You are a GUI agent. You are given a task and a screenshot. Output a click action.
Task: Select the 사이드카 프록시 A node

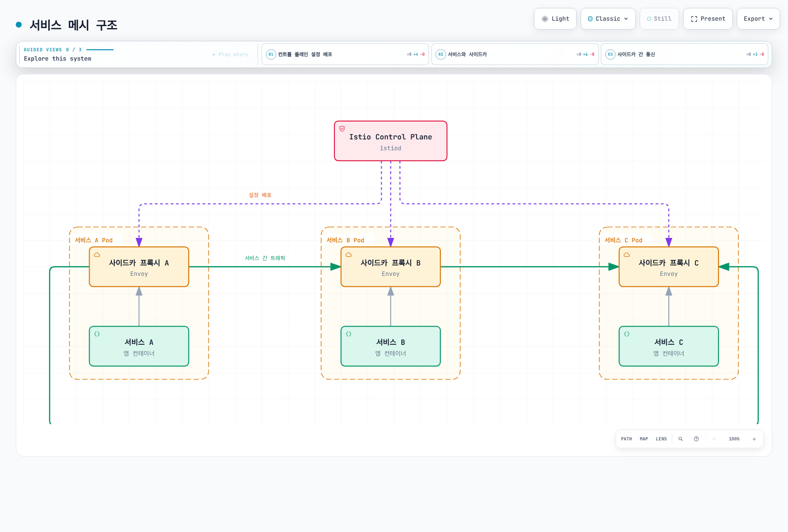pyautogui.click(x=139, y=266)
